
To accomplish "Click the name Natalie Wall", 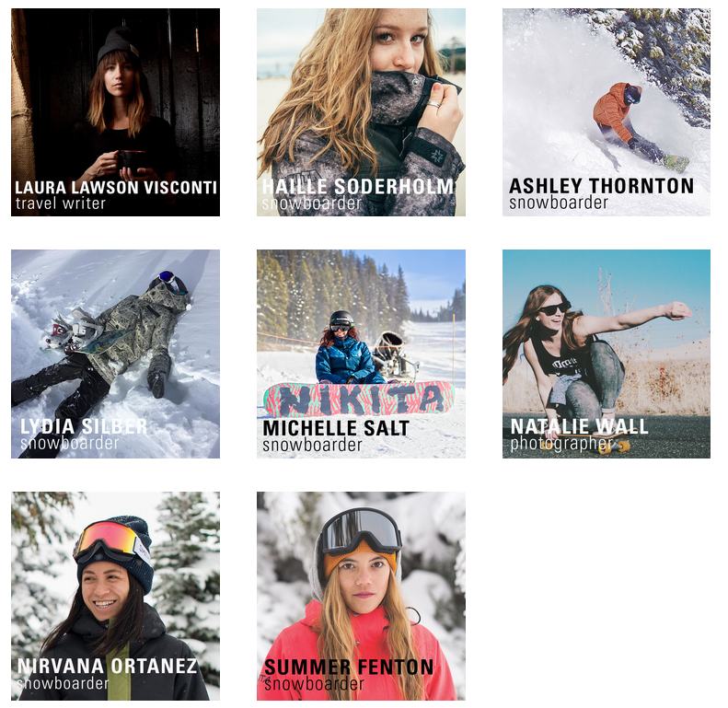I will (579, 426).
